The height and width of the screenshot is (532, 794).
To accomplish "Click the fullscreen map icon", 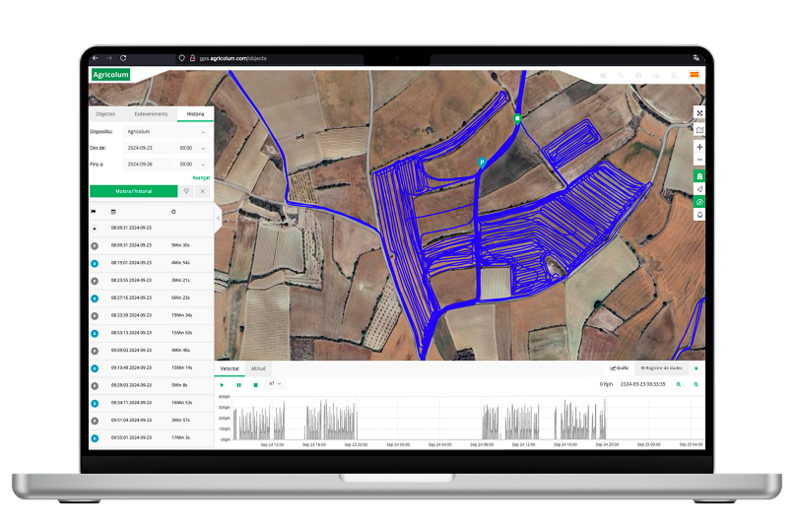I will point(698,112).
